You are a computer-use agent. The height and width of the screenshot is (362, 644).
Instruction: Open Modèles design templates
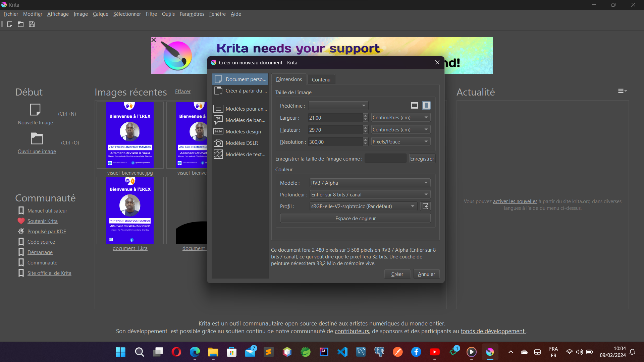point(240,131)
